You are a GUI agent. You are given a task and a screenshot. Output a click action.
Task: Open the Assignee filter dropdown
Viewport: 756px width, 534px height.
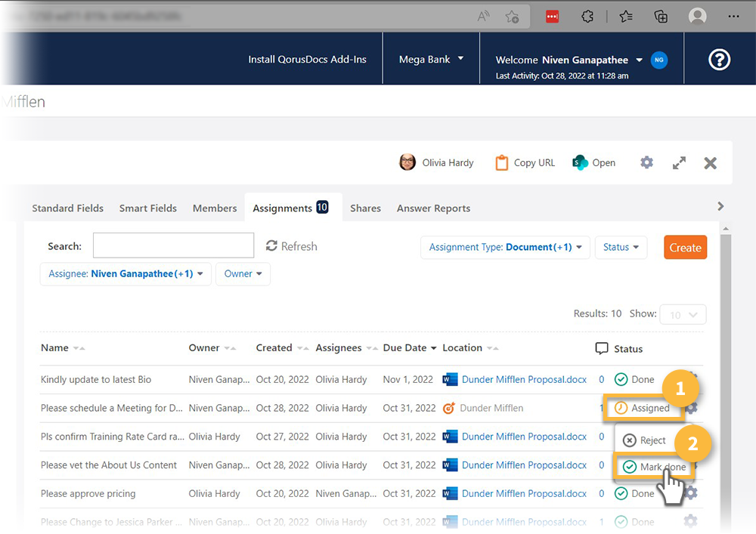pos(125,274)
